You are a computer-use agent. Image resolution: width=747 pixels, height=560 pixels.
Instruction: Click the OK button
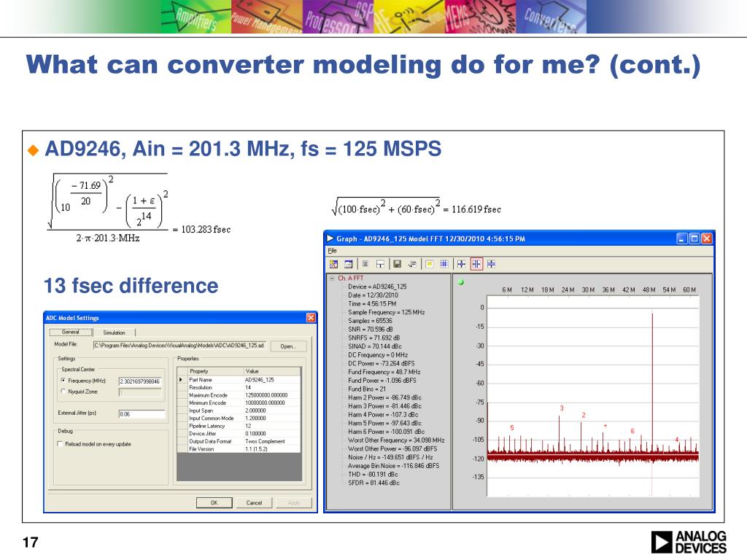pyautogui.click(x=214, y=502)
